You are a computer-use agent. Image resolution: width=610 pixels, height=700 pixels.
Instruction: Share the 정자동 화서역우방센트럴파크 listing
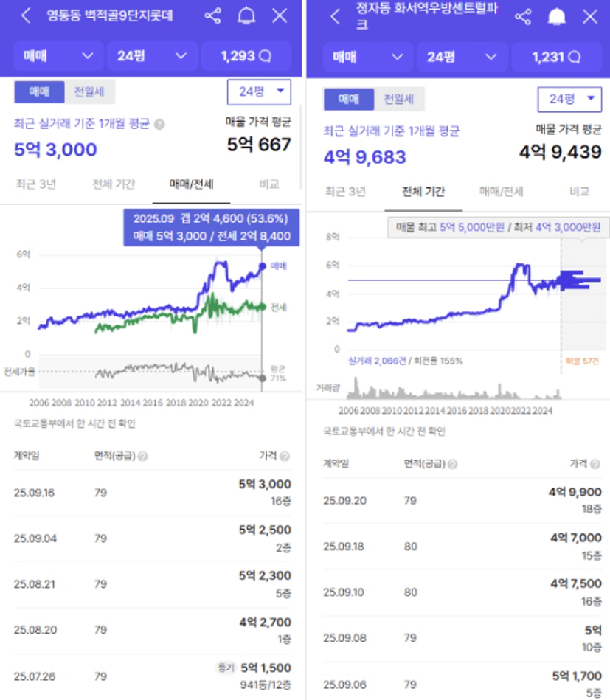coord(523,17)
